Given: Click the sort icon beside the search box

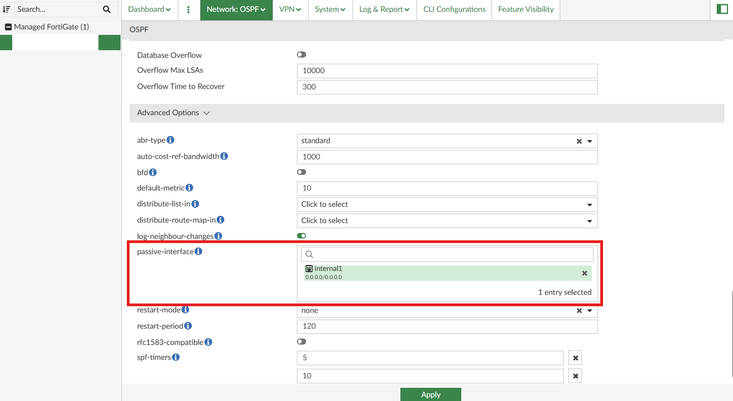Looking at the screenshot, I should tap(7, 9).
